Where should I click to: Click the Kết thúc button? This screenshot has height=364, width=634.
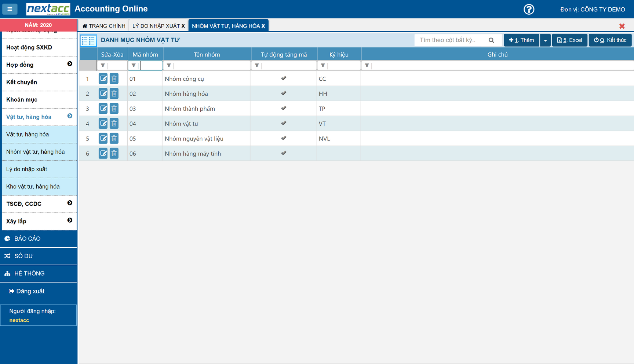point(610,40)
